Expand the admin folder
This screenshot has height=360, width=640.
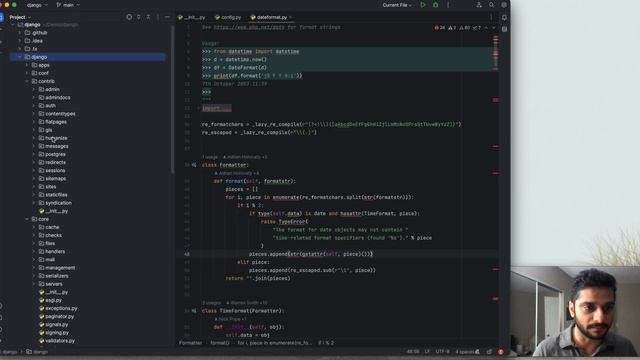[34, 89]
